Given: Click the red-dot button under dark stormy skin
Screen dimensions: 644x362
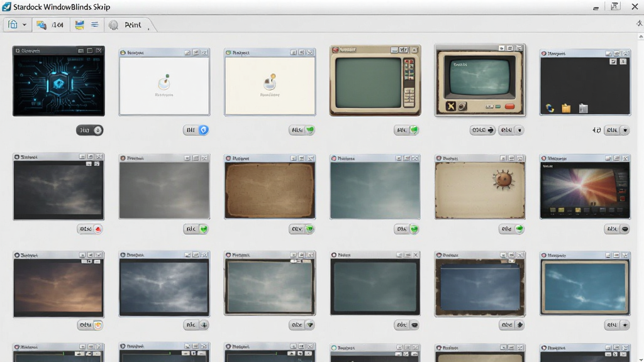Looking at the screenshot, I should click(x=90, y=229).
